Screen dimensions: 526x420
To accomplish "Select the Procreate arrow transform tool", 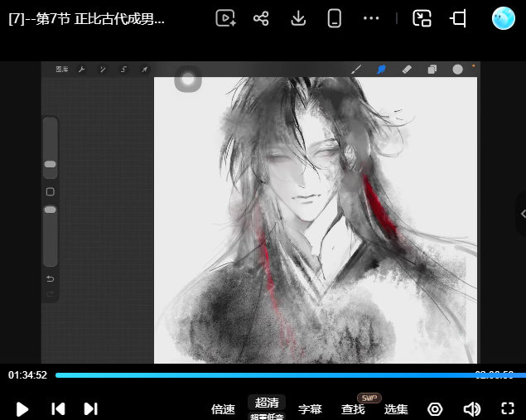I will (x=144, y=70).
